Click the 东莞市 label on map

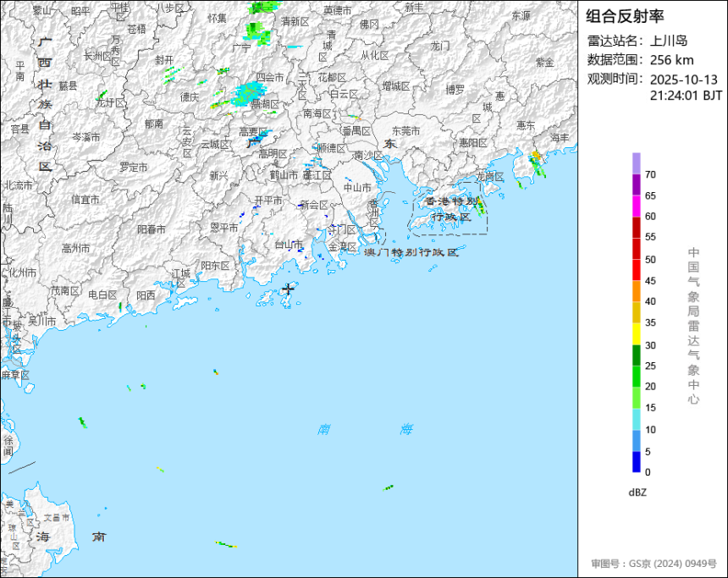pyautogui.click(x=405, y=131)
